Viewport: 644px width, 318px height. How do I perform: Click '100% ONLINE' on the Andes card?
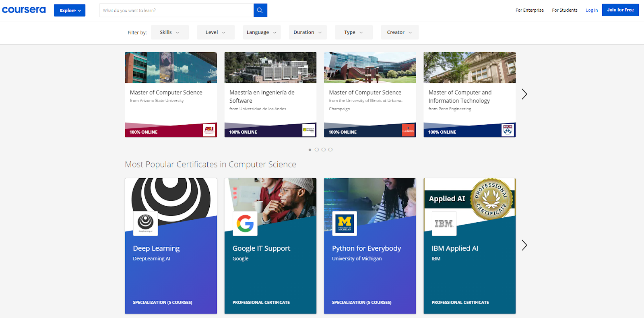pos(243,132)
